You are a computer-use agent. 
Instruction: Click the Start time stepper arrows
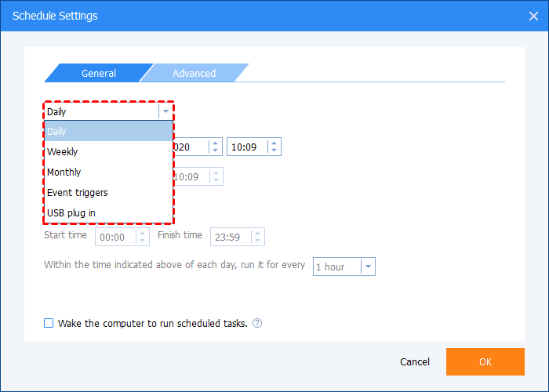[142, 237]
